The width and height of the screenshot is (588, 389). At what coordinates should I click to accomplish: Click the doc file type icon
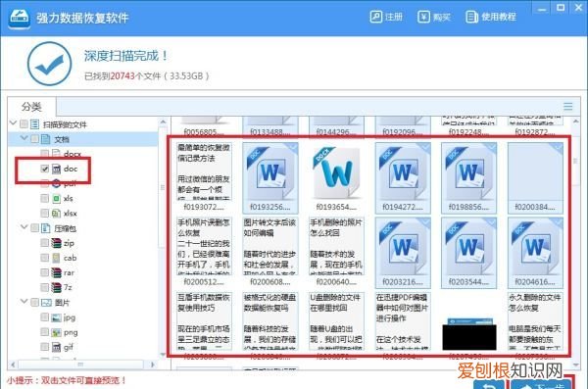56,169
